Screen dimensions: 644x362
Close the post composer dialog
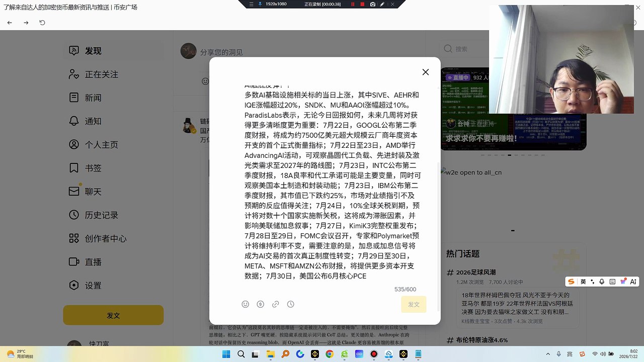click(426, 72)
